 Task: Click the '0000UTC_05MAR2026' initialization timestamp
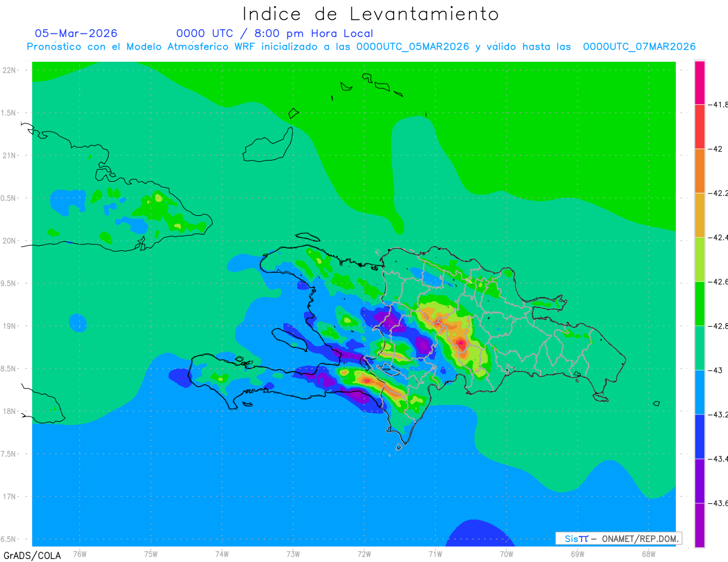tap(413, 47)
